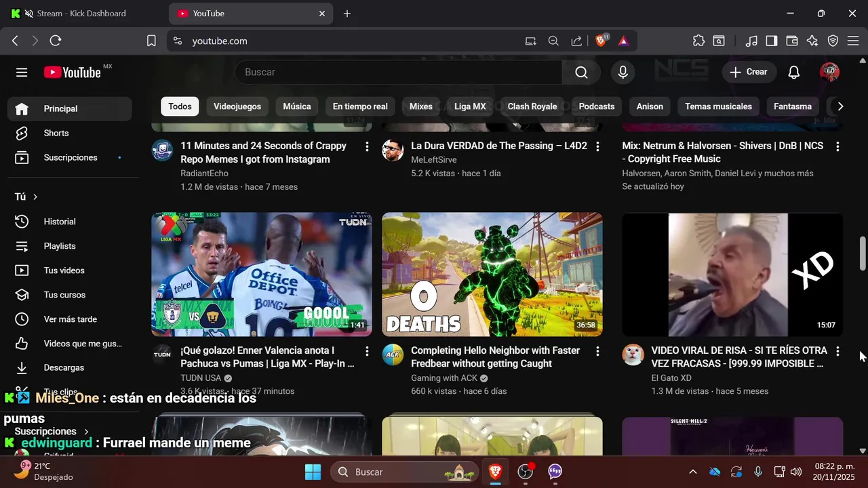
Task: Select the Música filter chip
Action: [x=297, y=106]
